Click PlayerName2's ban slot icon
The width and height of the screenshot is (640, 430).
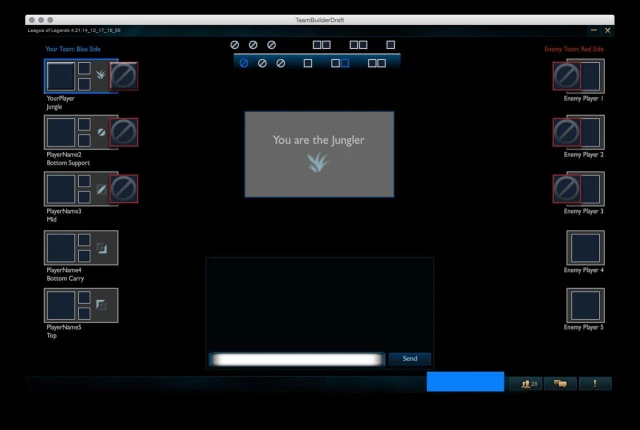coord(124,132)
